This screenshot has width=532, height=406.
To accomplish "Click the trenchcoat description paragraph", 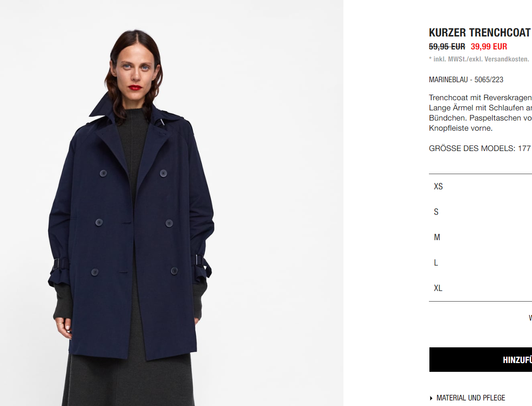I will click(x=480, y=113).
